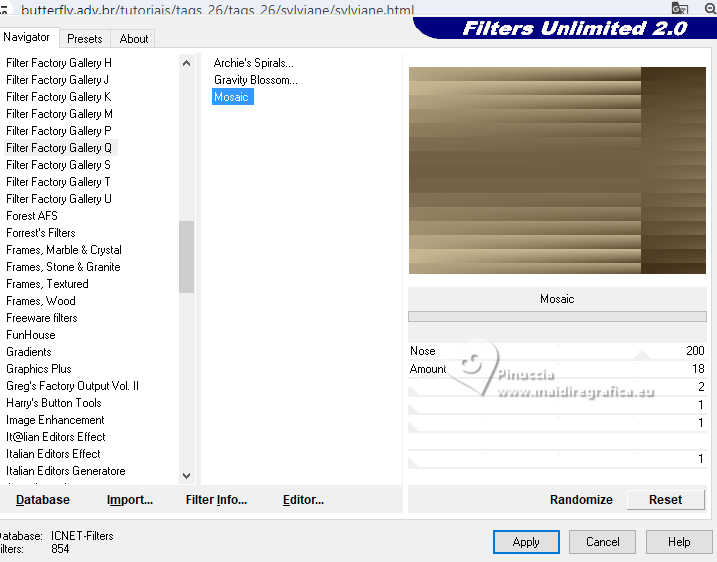Screen dimensions: 717x562
Task: Reset the filter parameters
Action: pos(665,499)
